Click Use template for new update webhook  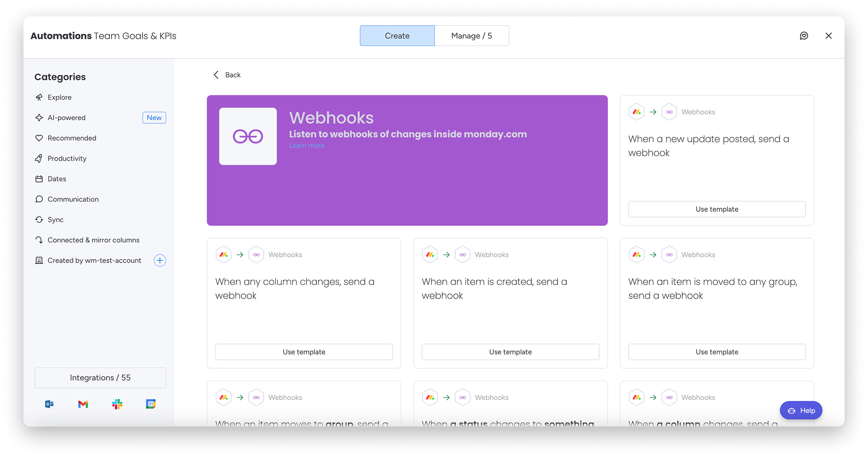coord(716,209)
